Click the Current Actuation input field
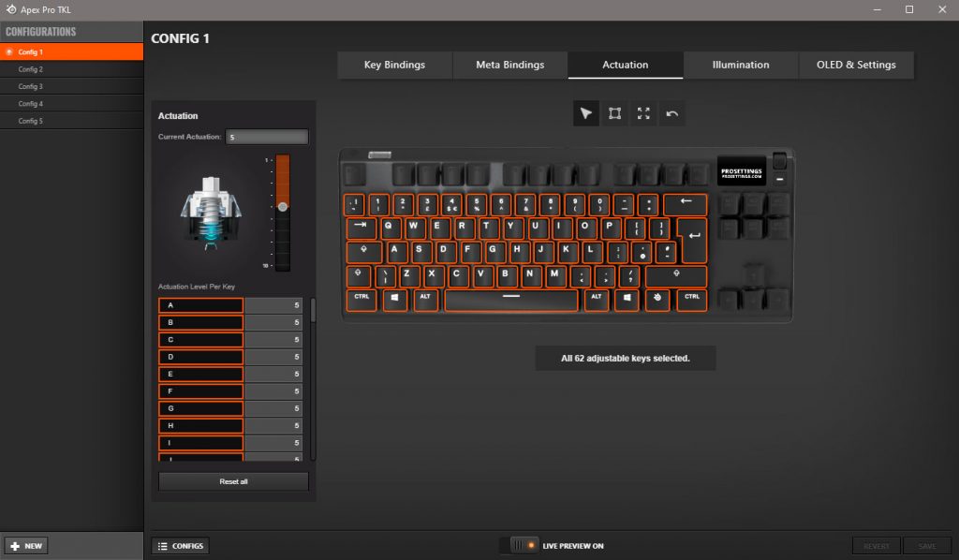959x560 pixels. click(267, 137)
